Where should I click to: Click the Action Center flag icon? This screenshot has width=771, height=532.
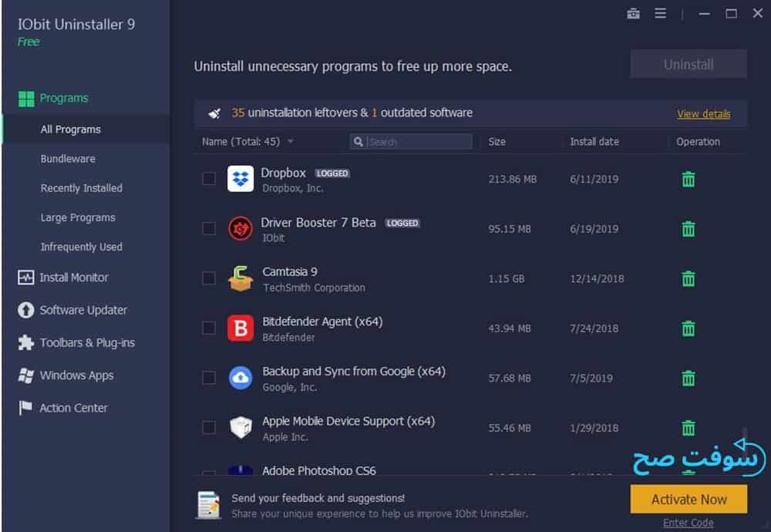coord(25,408)
